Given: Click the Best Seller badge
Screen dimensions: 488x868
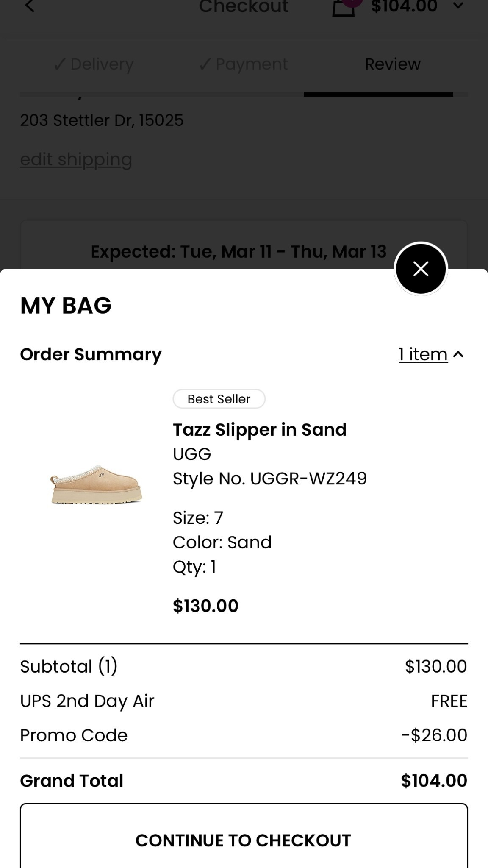Looking at the screenshot, I should [x=219, y=398].
